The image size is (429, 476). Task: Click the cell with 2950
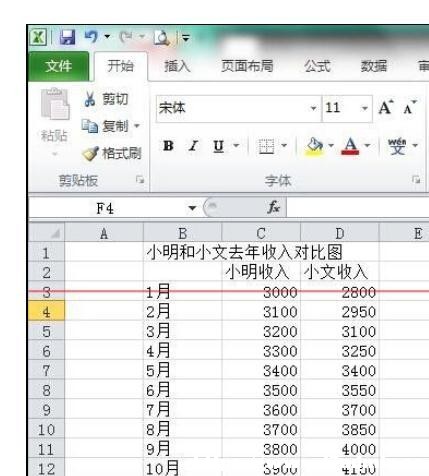(x=340, y=311)
